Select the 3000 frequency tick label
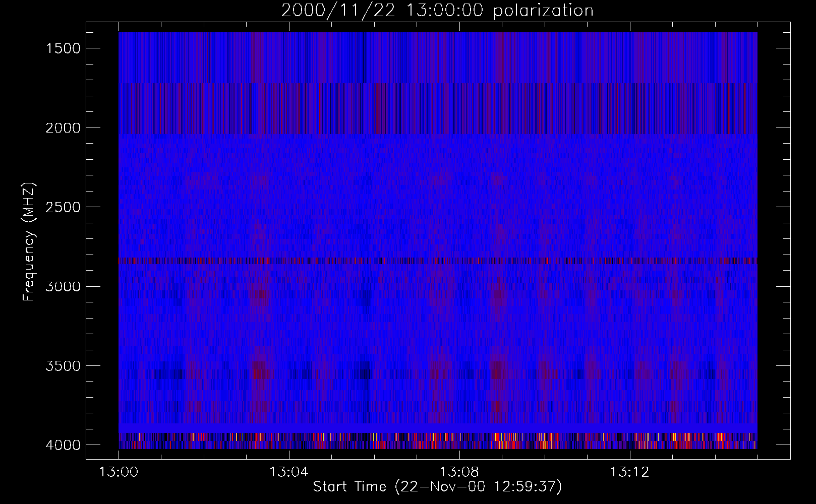 tap(63, 287)
